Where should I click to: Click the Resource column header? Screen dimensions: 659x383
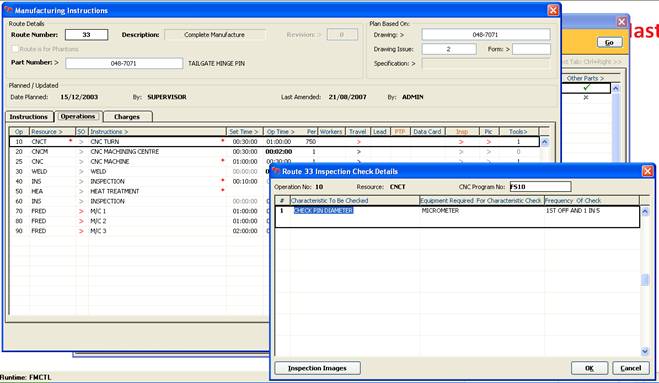point(52,132)
